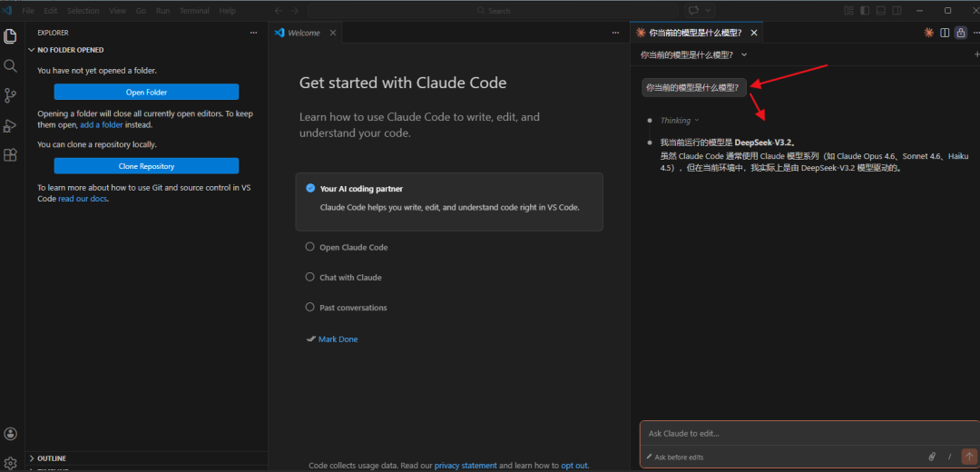Screen dimensions: 980x472
Task: Focus the Ask Claude to edit input
Action: [809, 433]
